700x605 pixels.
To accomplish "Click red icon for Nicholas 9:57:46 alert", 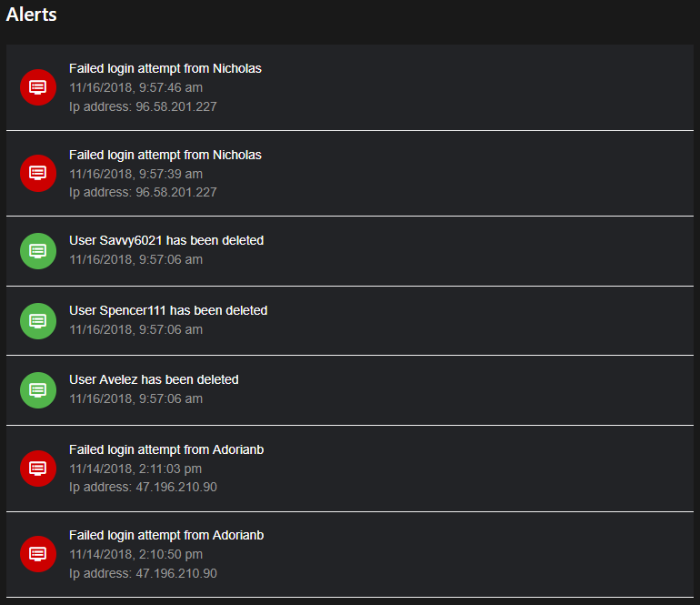I will point(37,87).
